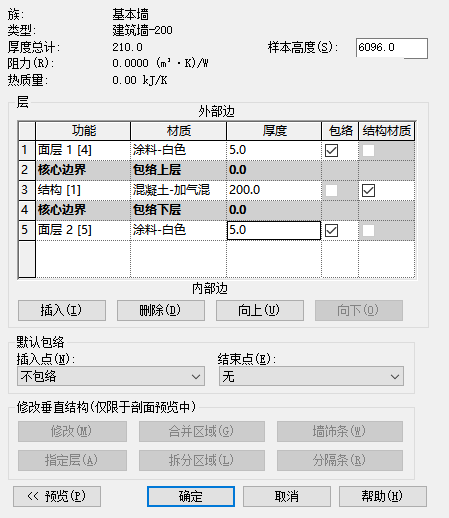Confirm with the 确定 button
Image resolution: width=449 pixels, height=518 pixels.
point(191,496)
